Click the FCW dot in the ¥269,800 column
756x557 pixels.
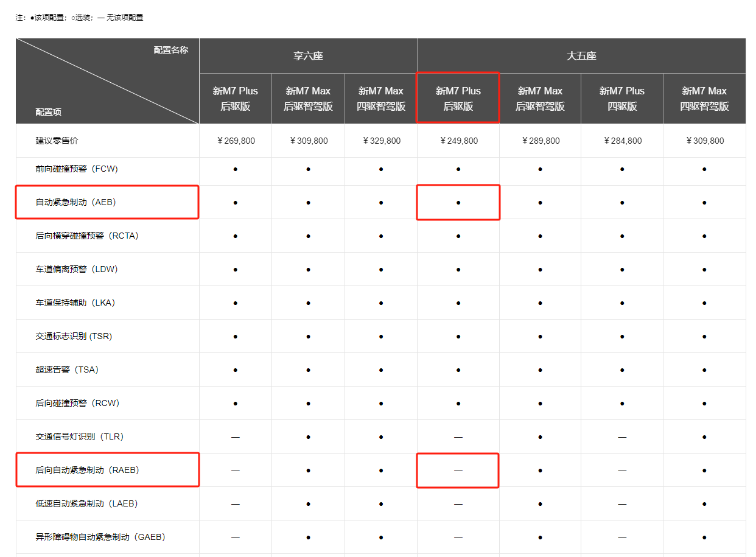(236, 169)
